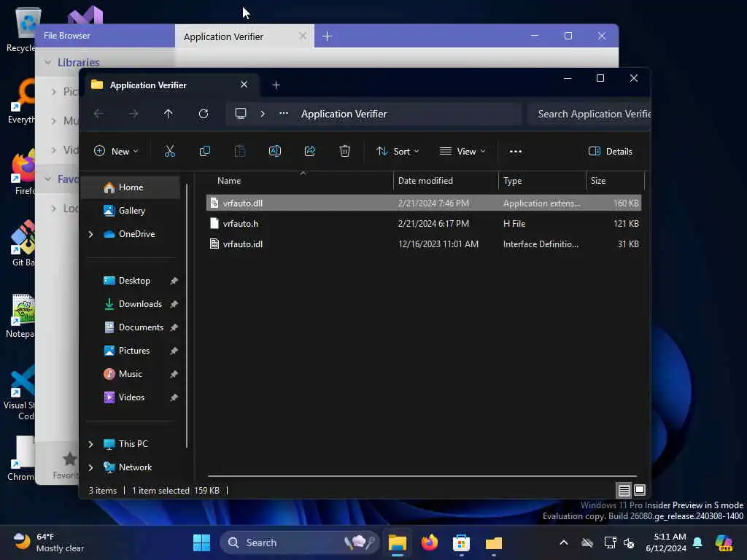Select the vrfauto.dll file
Viewport: 747px width, 560px height.
(424, 203)
